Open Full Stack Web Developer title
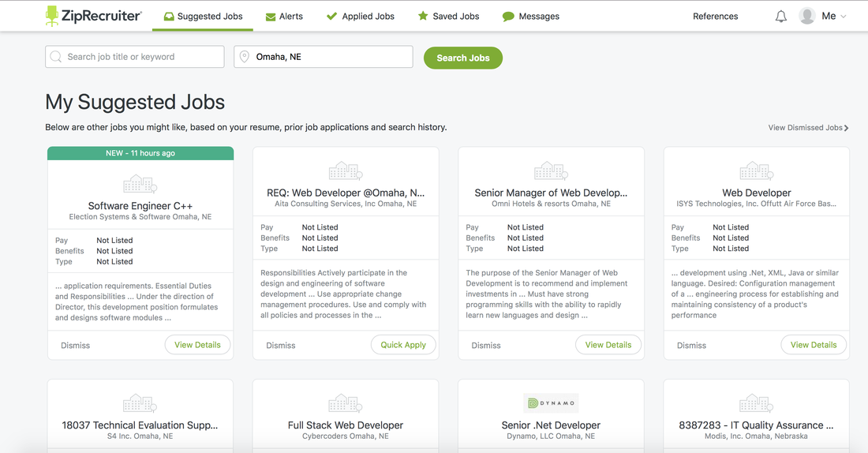Screen dimensions: 868x453 pos(346,425)
